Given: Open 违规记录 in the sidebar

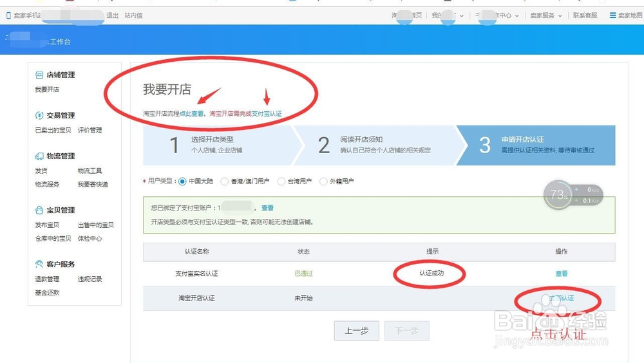Looking at the screenshot, I should coord(90,279).
